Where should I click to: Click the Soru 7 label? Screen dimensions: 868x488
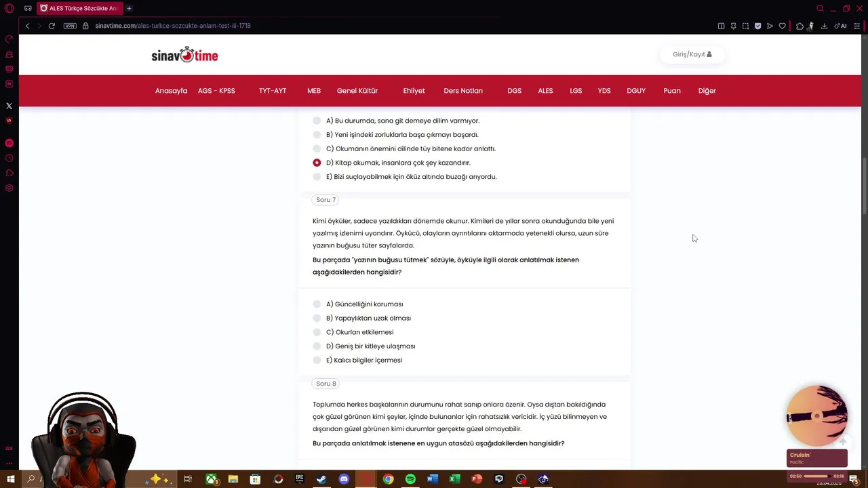pyautogui.click(x=325, y=200)
